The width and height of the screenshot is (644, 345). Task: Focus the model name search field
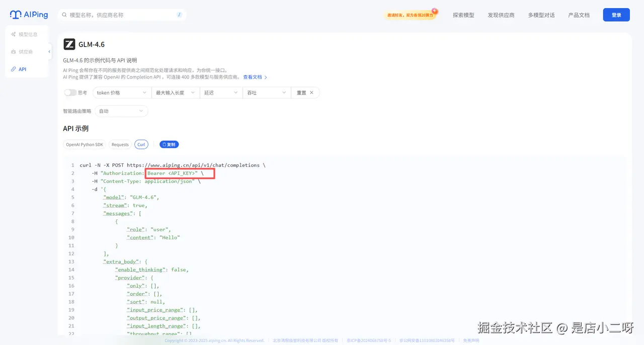[122, 15]
